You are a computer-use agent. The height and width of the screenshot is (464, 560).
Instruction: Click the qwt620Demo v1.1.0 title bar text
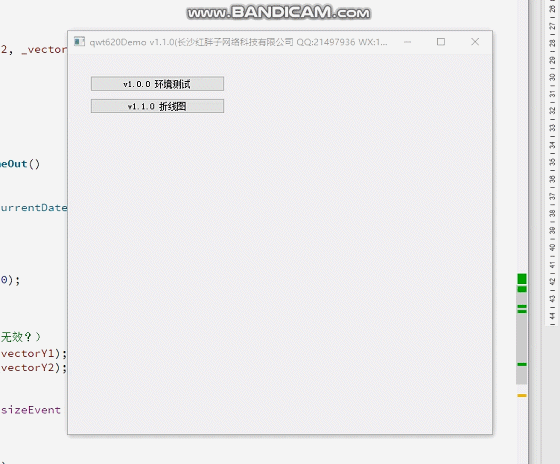[238, 42]
